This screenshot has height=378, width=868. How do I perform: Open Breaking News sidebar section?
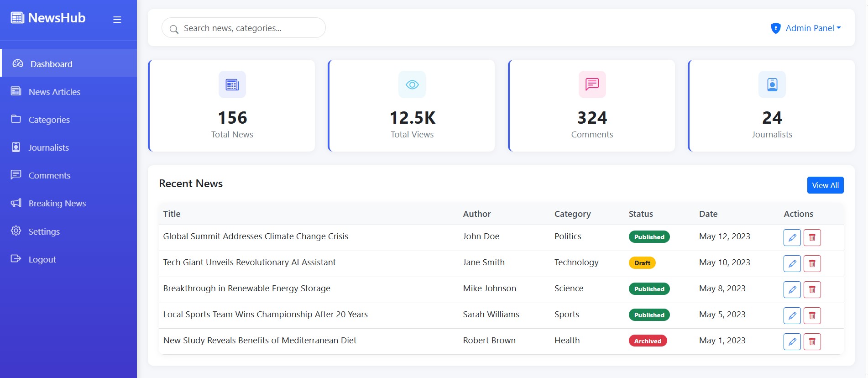[57, 203]
